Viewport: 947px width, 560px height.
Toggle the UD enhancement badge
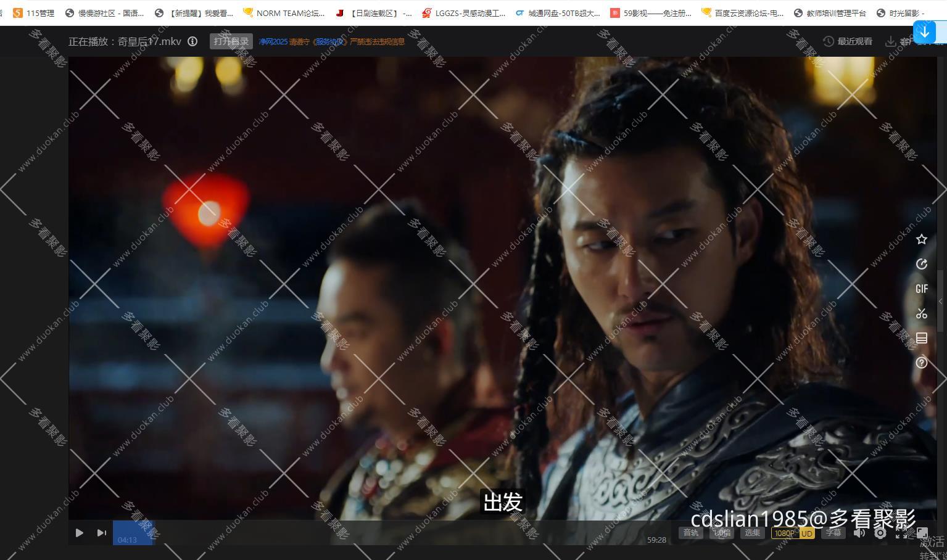(x=807, y=533)
